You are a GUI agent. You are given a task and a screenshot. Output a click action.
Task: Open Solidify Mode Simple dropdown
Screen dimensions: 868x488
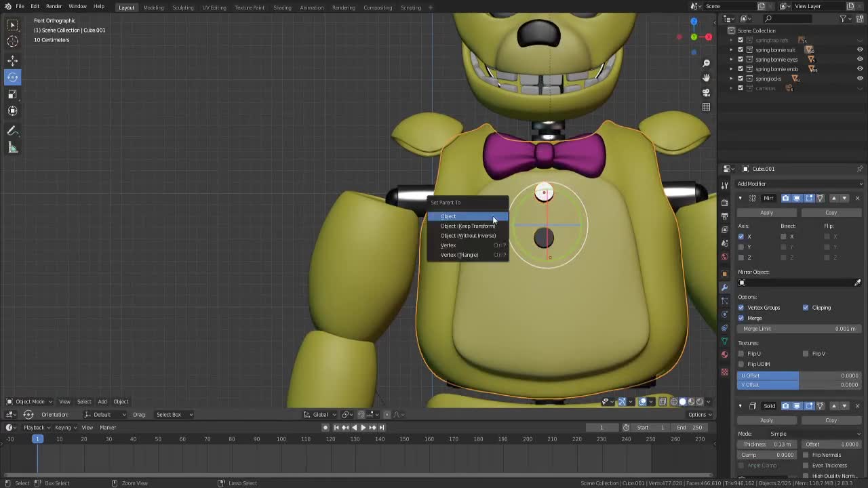(816, 434)
